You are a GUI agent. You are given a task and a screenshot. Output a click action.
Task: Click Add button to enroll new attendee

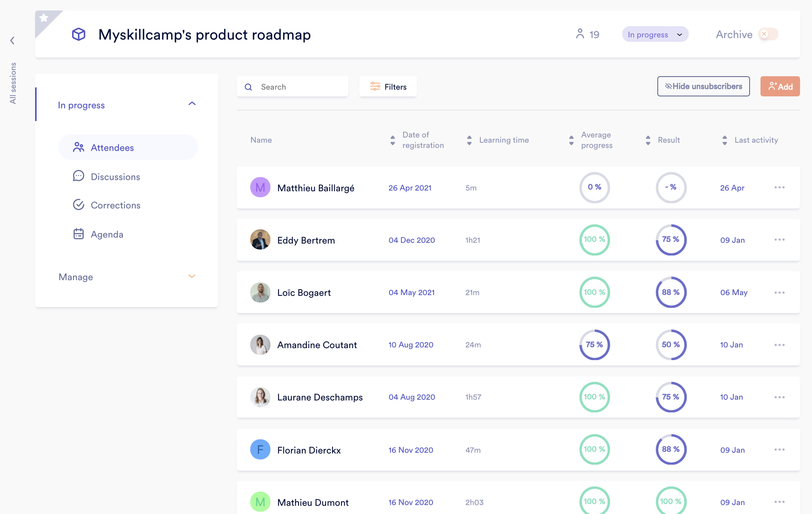click(x=780, y=86)
